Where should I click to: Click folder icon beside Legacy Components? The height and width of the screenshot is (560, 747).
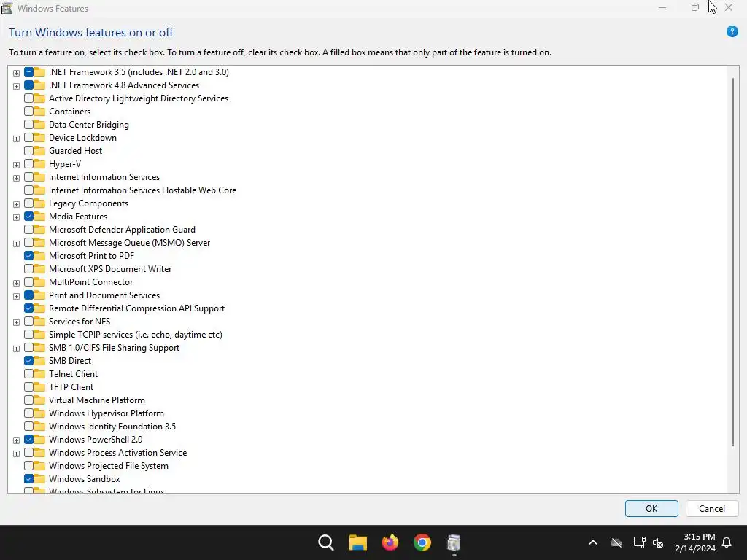(39, 203)
